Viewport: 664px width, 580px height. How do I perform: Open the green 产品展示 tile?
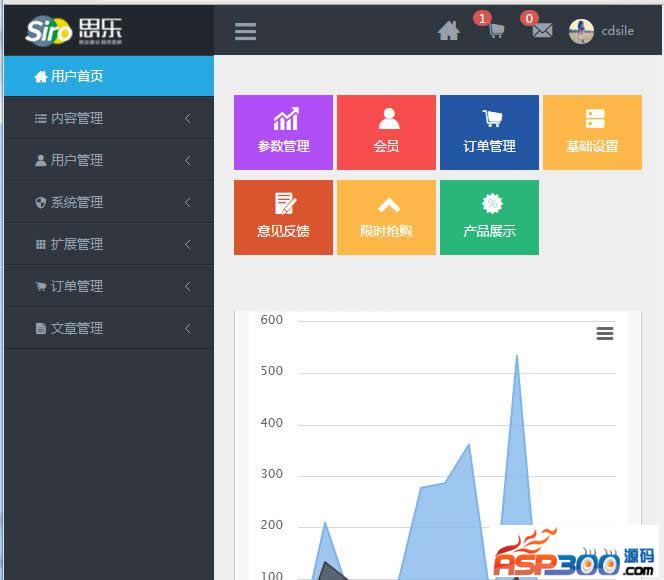[x=489, y=218]
